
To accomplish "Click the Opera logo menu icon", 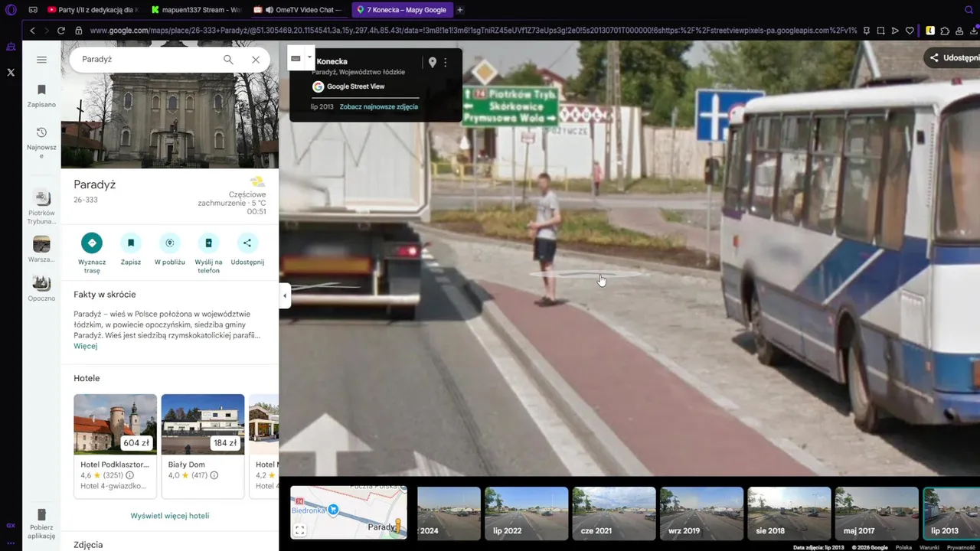I will click(11, 10).
